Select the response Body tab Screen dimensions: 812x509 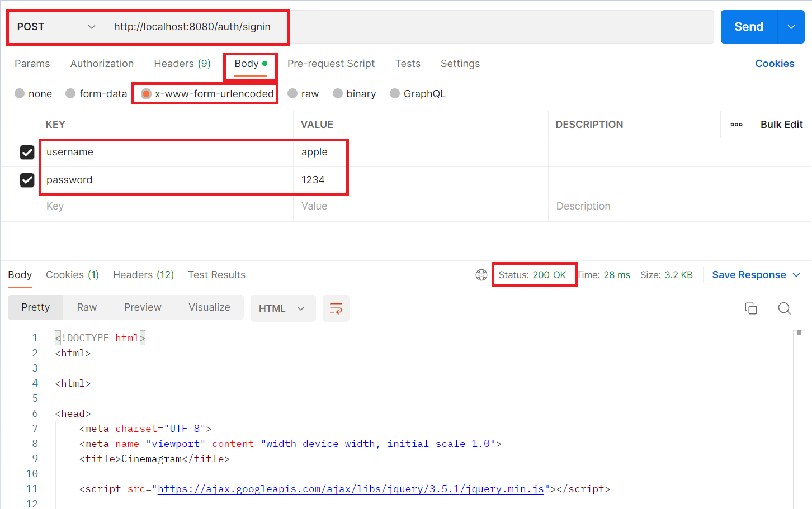click(20, 275)
